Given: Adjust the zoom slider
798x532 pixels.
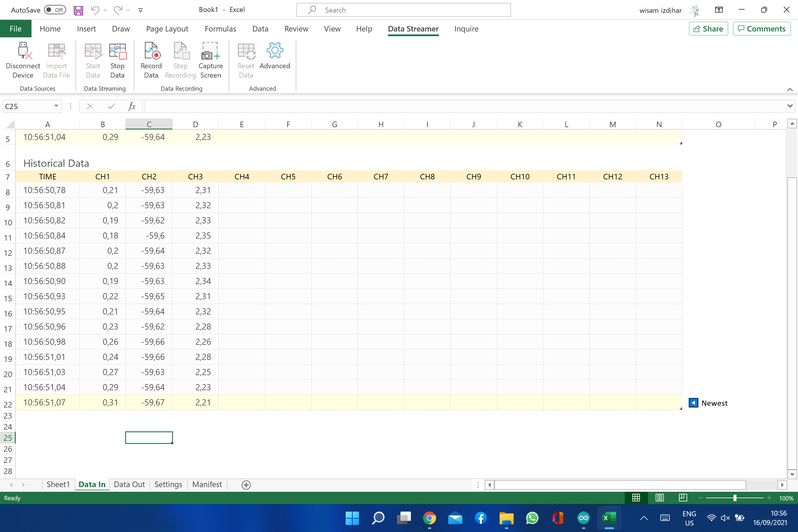Looking at the screenshot, I should pos(736,498).
